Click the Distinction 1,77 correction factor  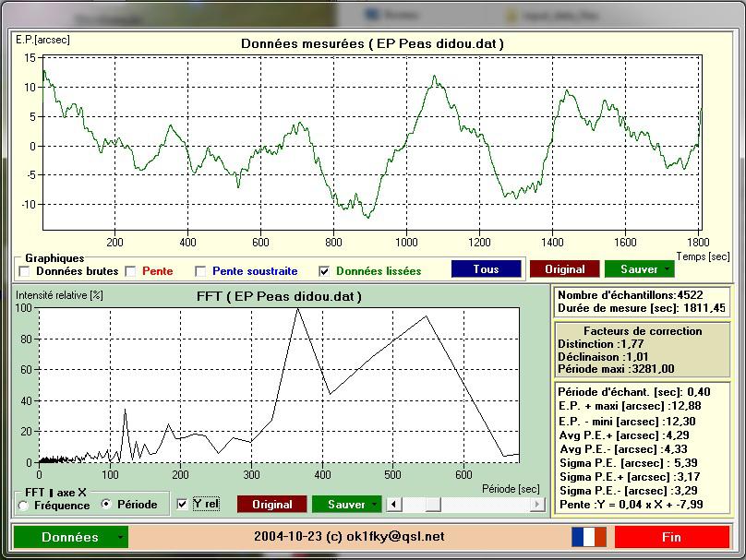[601, 344]
